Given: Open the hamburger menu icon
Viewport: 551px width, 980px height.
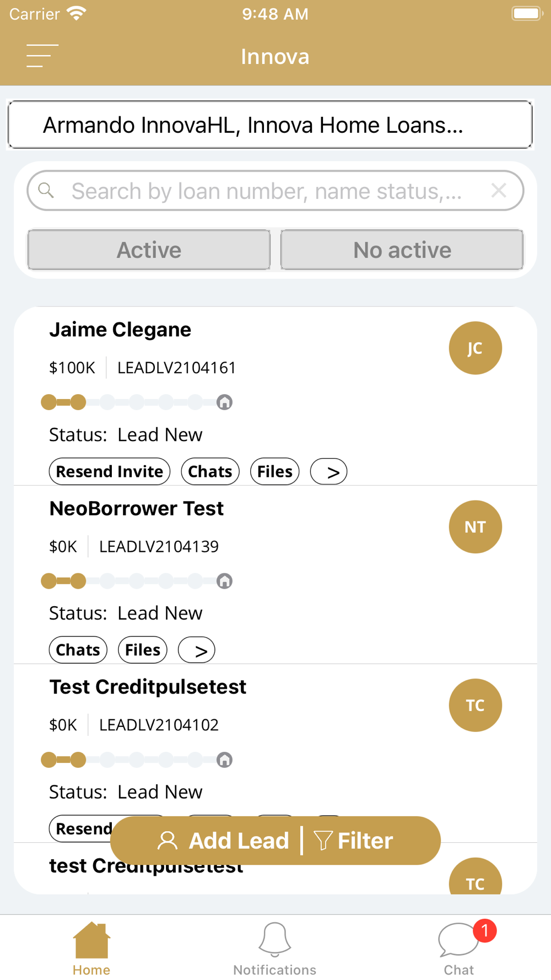Looking at the screenshot, I should [42, 56].
